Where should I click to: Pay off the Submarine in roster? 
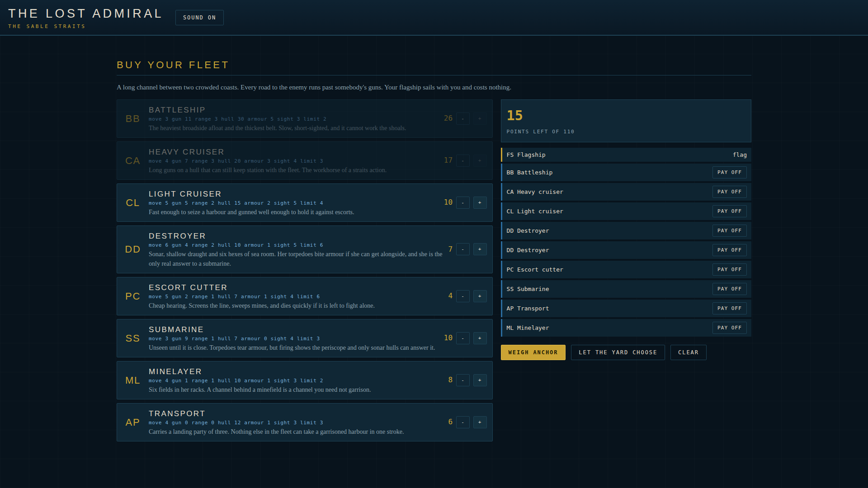point(729,289)
